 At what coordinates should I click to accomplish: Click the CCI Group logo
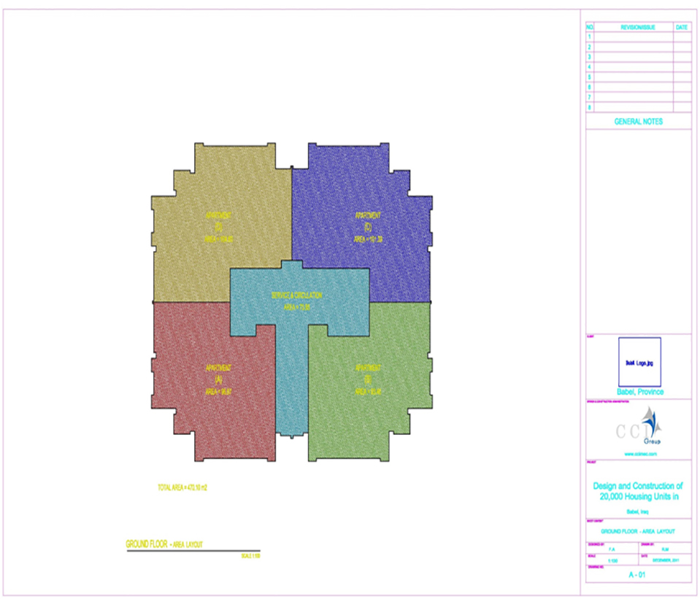coord(639,430)
